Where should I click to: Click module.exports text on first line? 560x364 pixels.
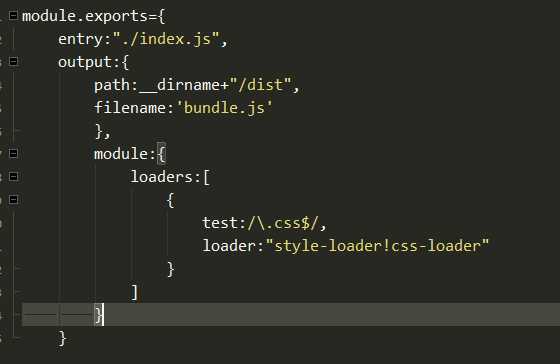point(85,16)
